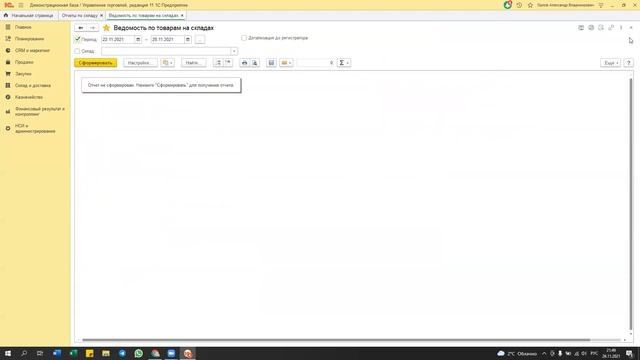Viewport: 640px width, 360px height.
Task: Click the end date field 28.11.2021
Action: point(168,40)
